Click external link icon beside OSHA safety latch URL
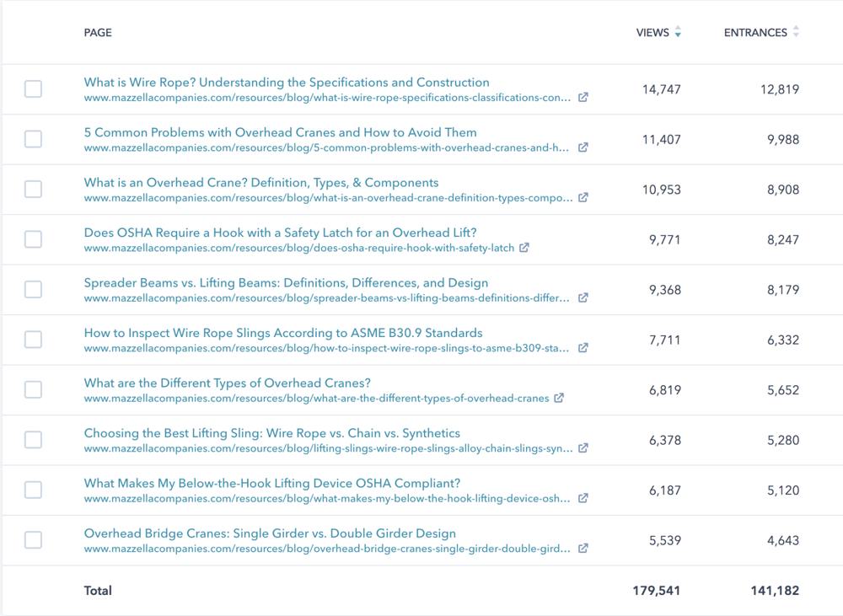843x616 pixels. [524, 248]
